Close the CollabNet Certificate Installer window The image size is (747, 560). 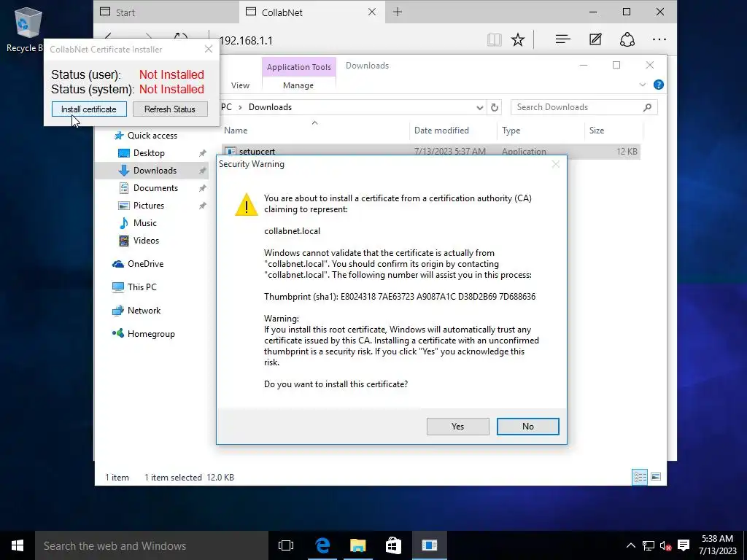point(208,49)
